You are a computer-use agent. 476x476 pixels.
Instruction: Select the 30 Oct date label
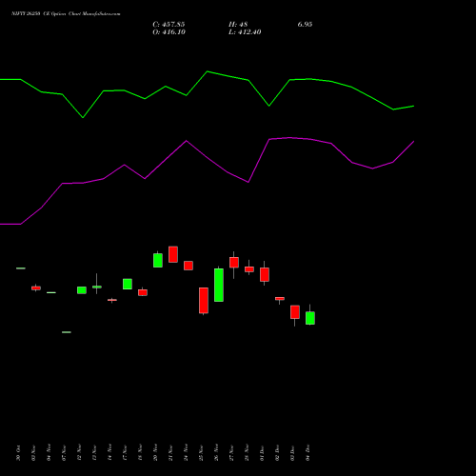point(18,453)
